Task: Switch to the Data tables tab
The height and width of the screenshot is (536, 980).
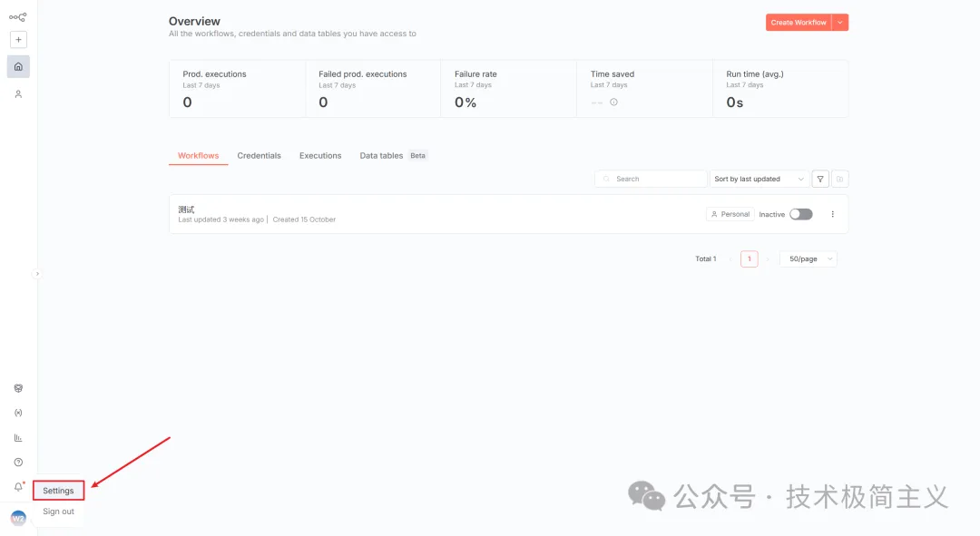Action: (x=381, y=156)
